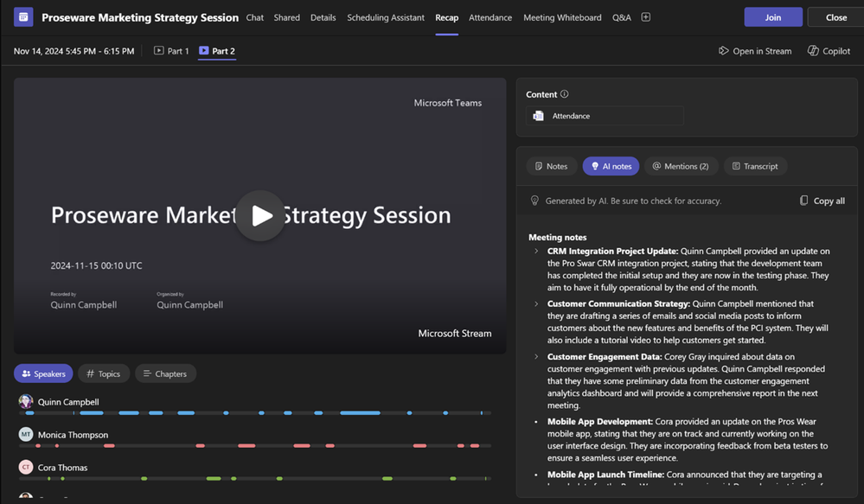Screen dimensions: 864x504
Task: Open the top Attendance tab
Action: [x=490, y=17]
